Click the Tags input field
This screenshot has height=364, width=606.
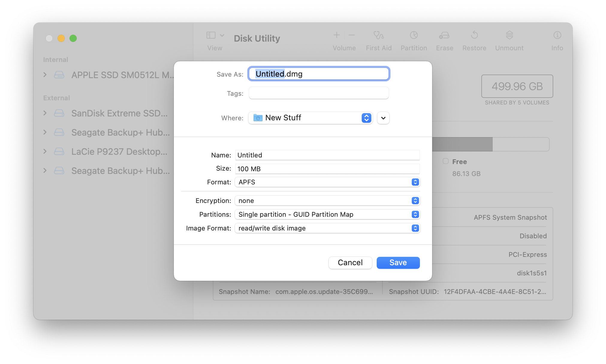pos(319,93)
